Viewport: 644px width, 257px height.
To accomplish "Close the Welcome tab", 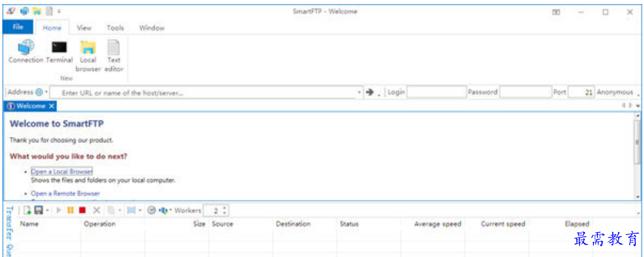I will (x=51, y=106).
